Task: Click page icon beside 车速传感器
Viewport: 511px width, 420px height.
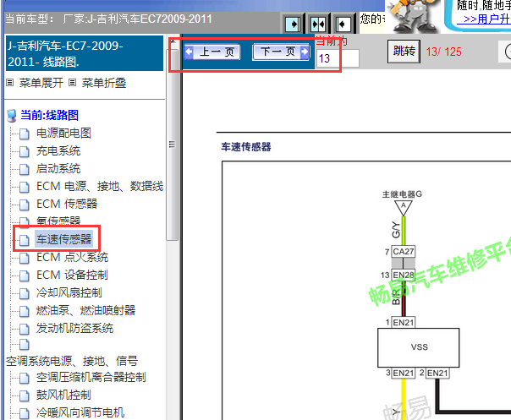Action: pos(25,240)
